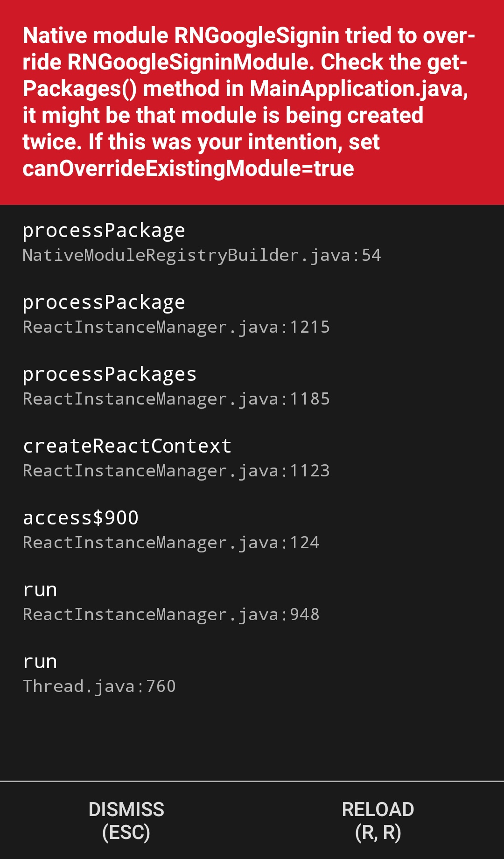Tap the RELOAD (R, R) label

tap(378, 819)
